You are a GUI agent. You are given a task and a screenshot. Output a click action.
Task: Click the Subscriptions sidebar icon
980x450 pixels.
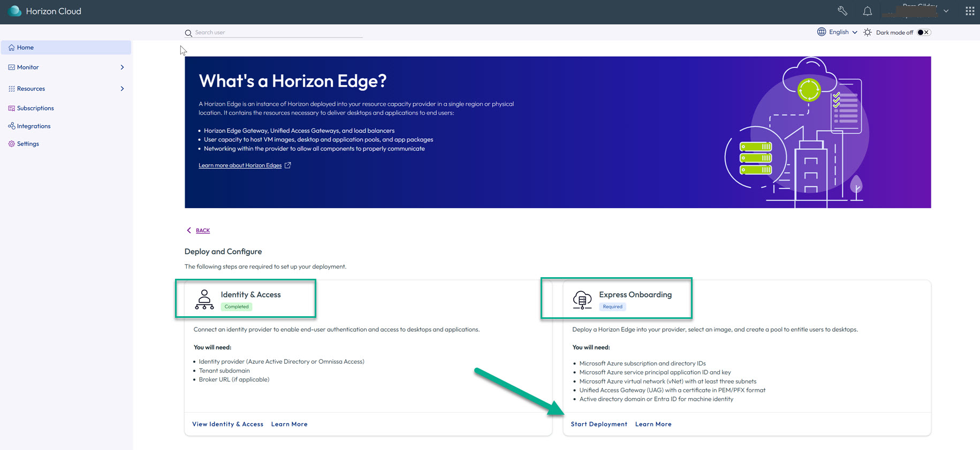(x=12, y=108)
